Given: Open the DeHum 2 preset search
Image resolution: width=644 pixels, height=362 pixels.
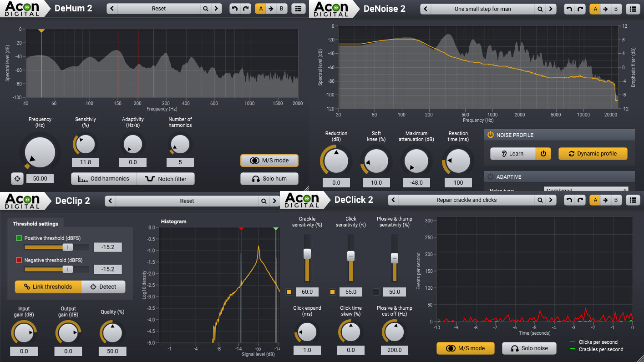Looking at the screenshot, I should point(205,8).
